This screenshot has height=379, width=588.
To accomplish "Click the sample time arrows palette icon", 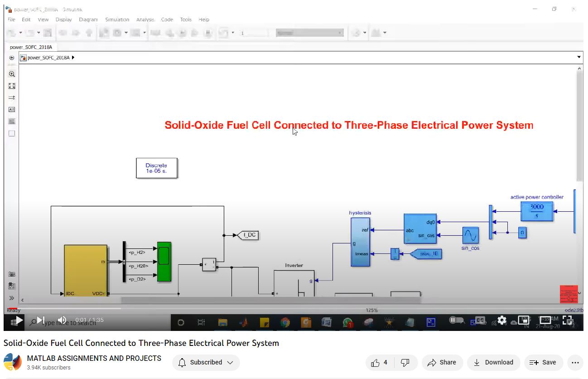I will (12, 97).
